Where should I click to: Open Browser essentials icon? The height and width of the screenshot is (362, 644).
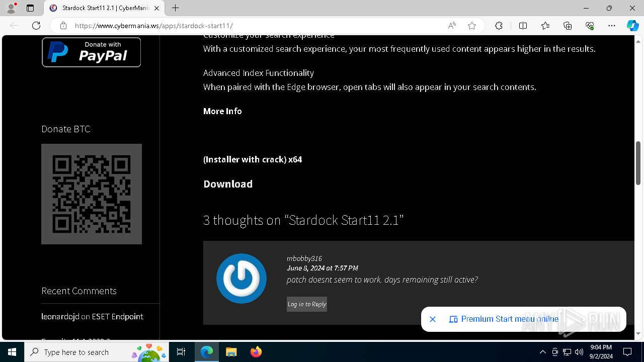[x=590, y=26]
